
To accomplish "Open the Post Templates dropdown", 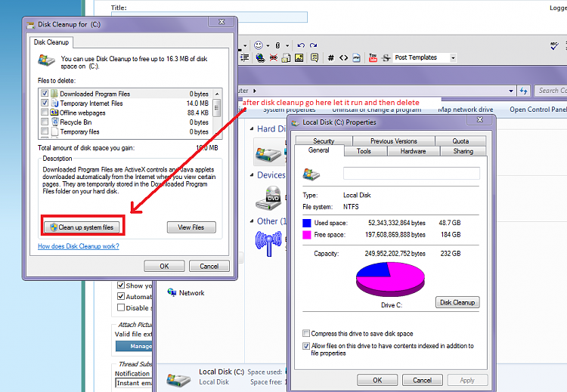I will tap(453, 58).
